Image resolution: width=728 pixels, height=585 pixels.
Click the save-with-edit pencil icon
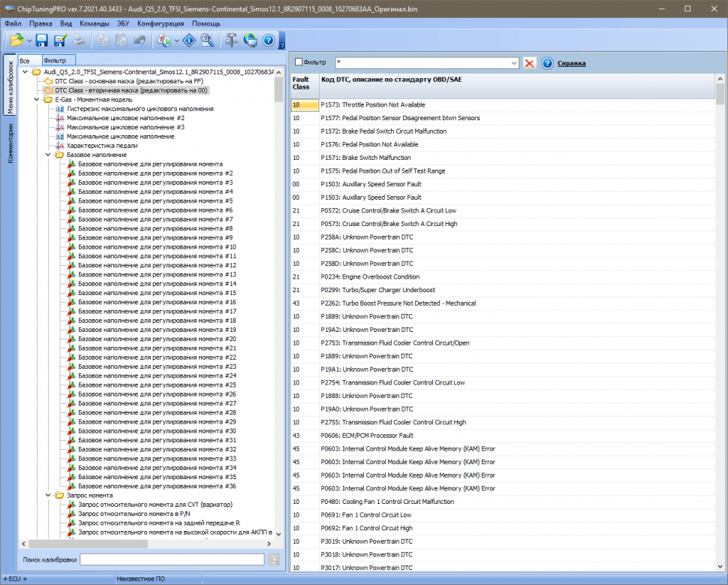60,40
